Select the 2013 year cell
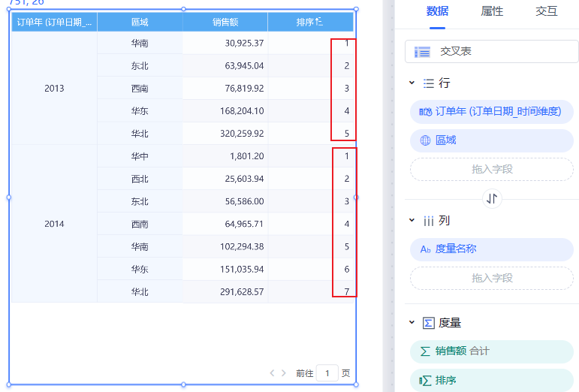Image resolution: width=579 pixels, height=392 pixels. coord(54,88)
